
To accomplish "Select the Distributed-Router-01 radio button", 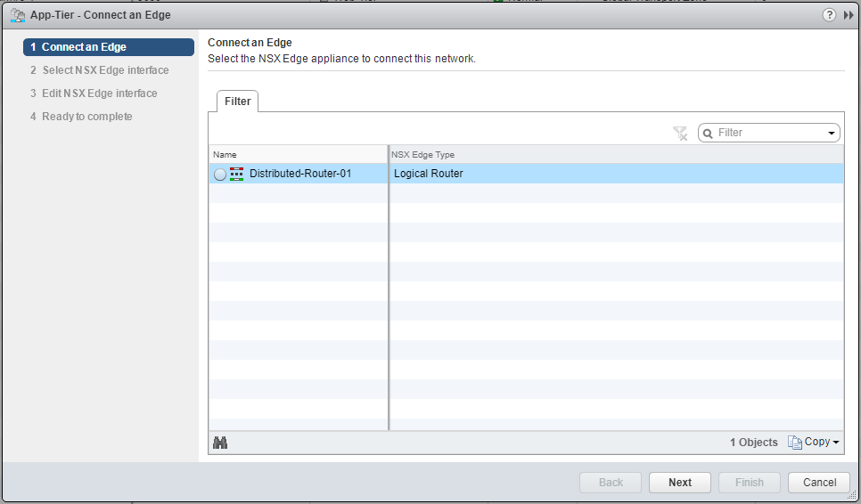I will coord(220,175).
